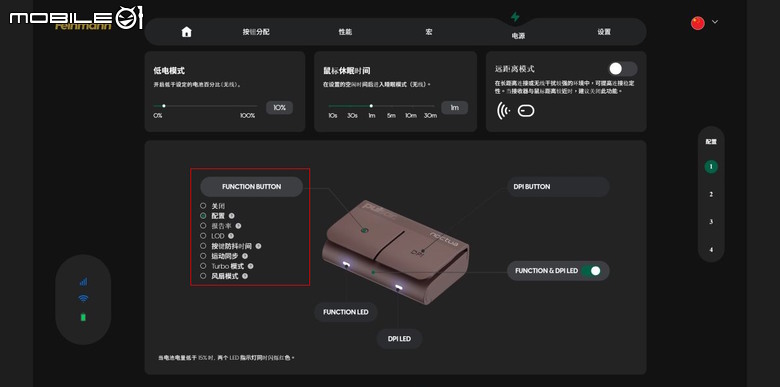The width and height of the screenshot is (780, 387).
Task: Click the blue Wi-Fi status icon
Action: (x=83, y=298)
